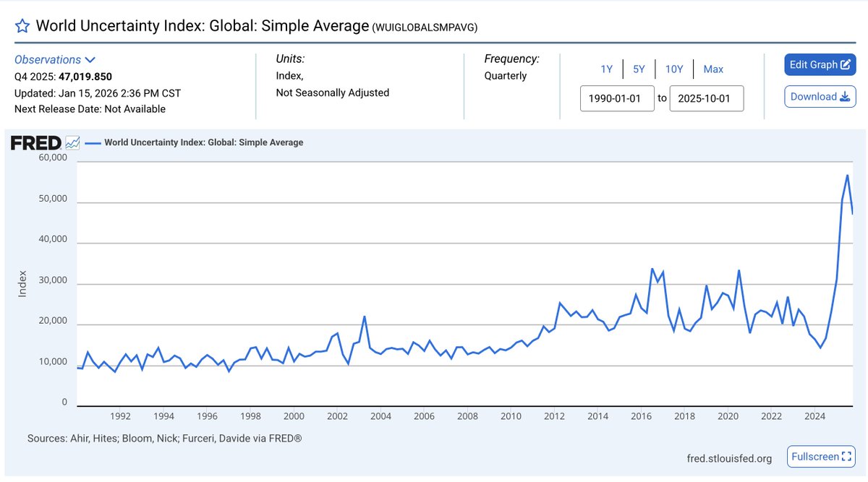This screenshot has height=482, width=868.
Task: Click the 2012 x-axis label
Action: pos(555,416)
